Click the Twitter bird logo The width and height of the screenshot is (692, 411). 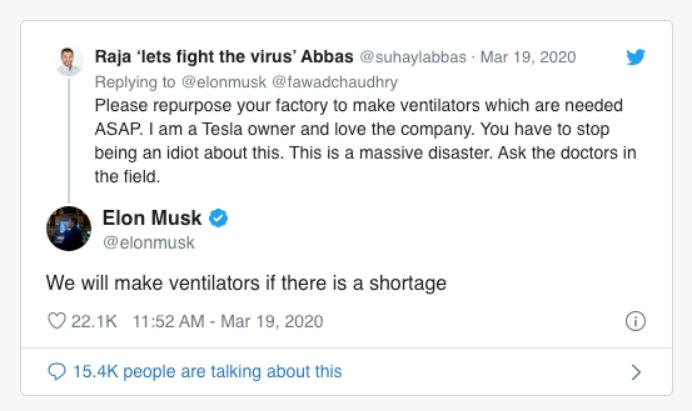tap(636, 58)
